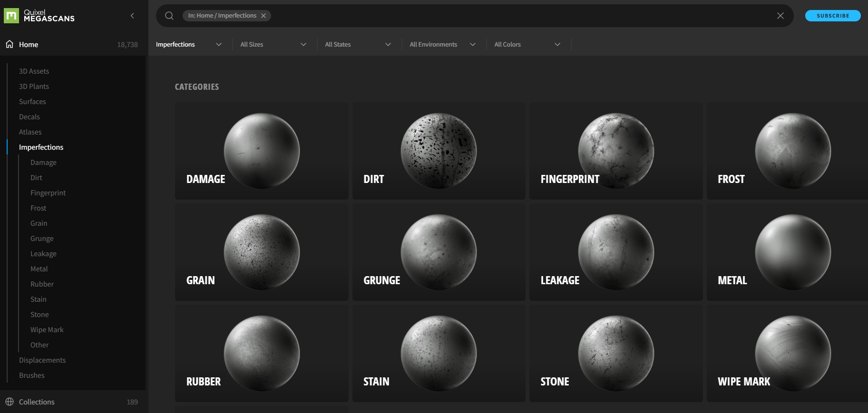The width and height of the screenshot is (868, 413).
Task: Select Rubber subcategory in sidebar
Action: 42,284
